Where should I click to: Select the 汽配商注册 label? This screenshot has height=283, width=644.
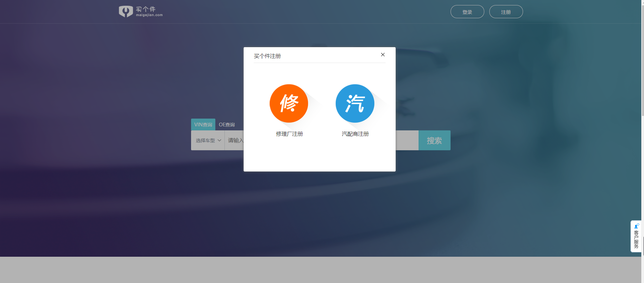pyautogui.click(x=355, y=134)
